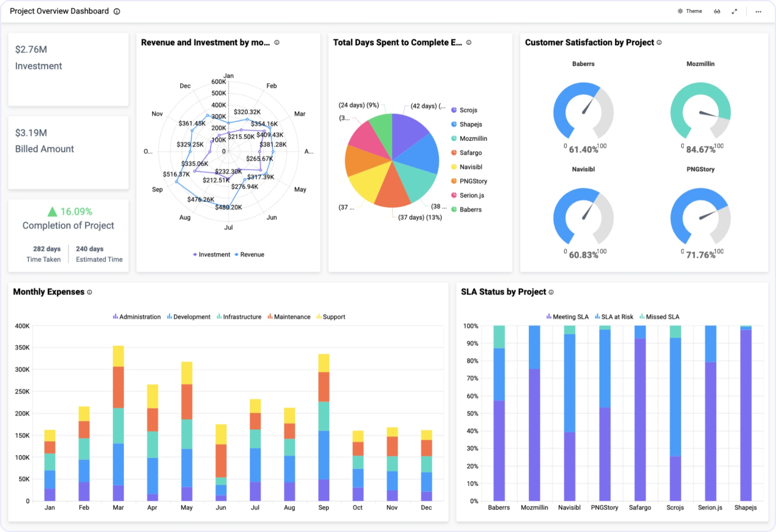
Task: Click the Customer Satisfaction by Project info icon
Action: [x=659, y=42]
